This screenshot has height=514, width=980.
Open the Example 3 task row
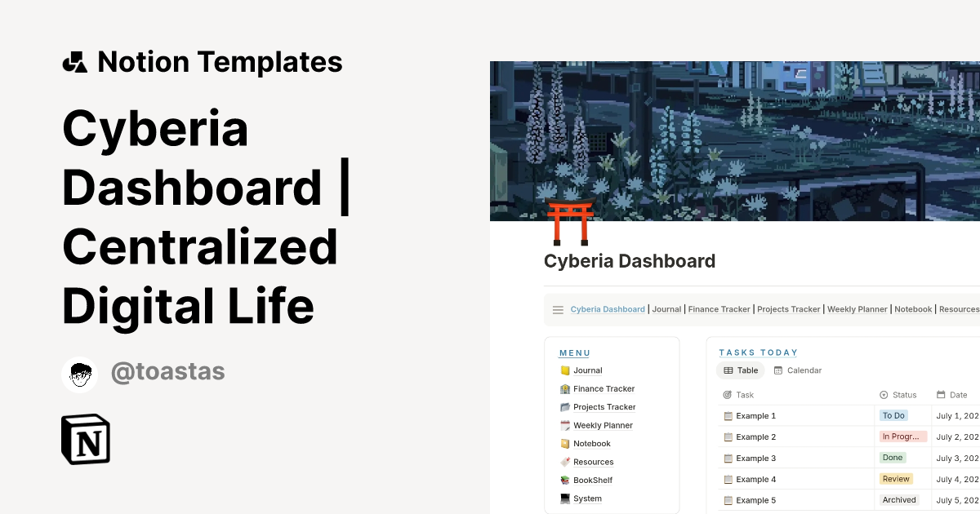(x=755, y=458)
